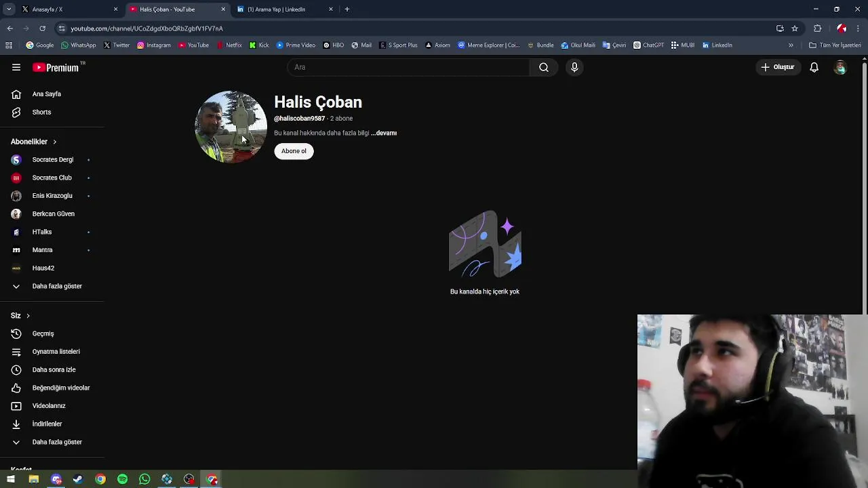
Task: Expand the Abonelikler section chevron
Action: (54, 142)
